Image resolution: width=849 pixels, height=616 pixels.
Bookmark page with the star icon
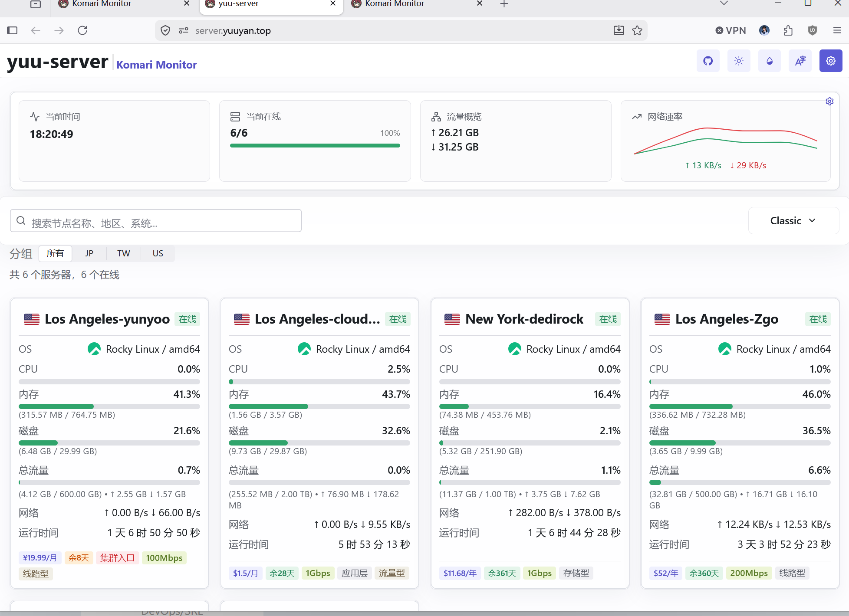(637, 30)
